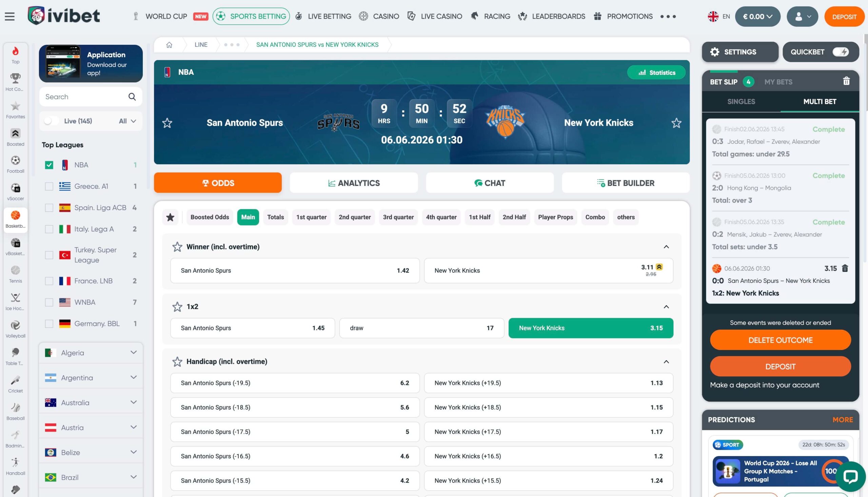
Task: Check the Greece. A1 league checkbox
Action: (49, 186)
